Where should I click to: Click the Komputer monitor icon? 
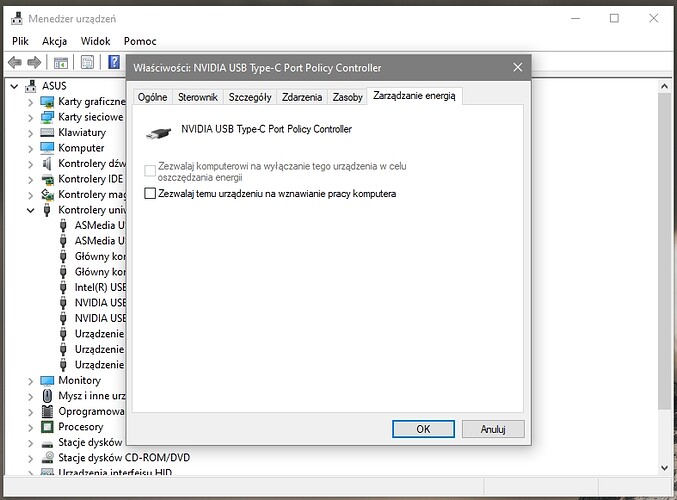47,148
